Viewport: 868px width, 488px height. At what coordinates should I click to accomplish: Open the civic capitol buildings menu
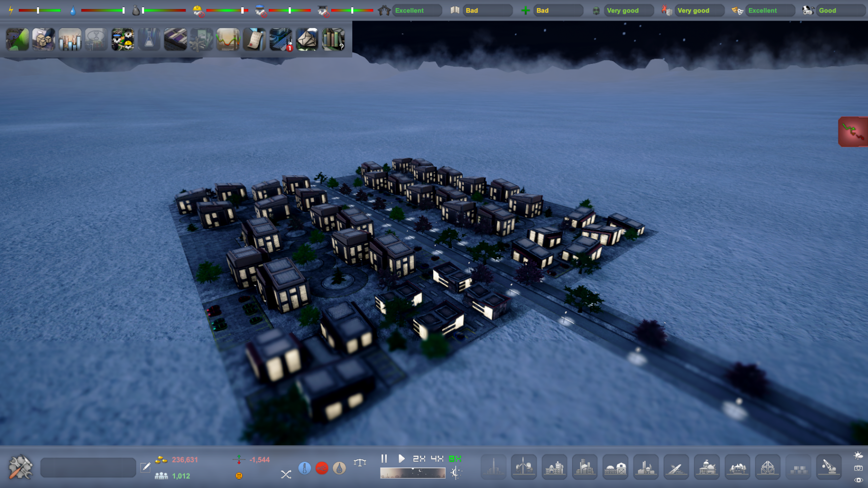click(x=707, y=467)
